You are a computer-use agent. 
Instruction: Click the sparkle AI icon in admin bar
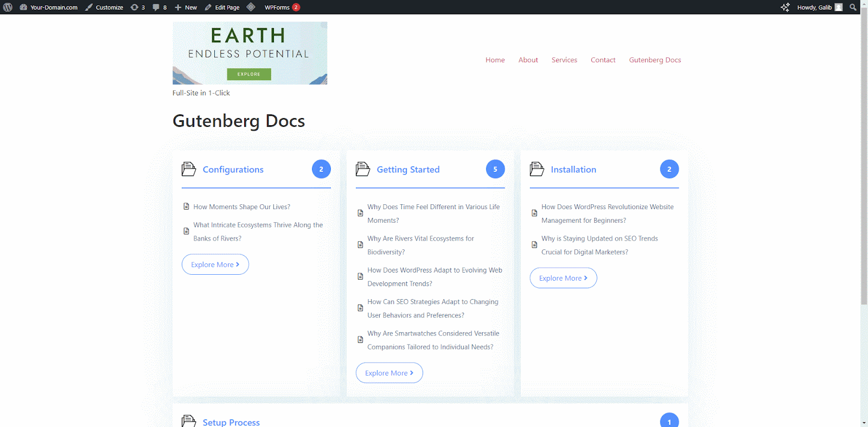click(785, 7)
